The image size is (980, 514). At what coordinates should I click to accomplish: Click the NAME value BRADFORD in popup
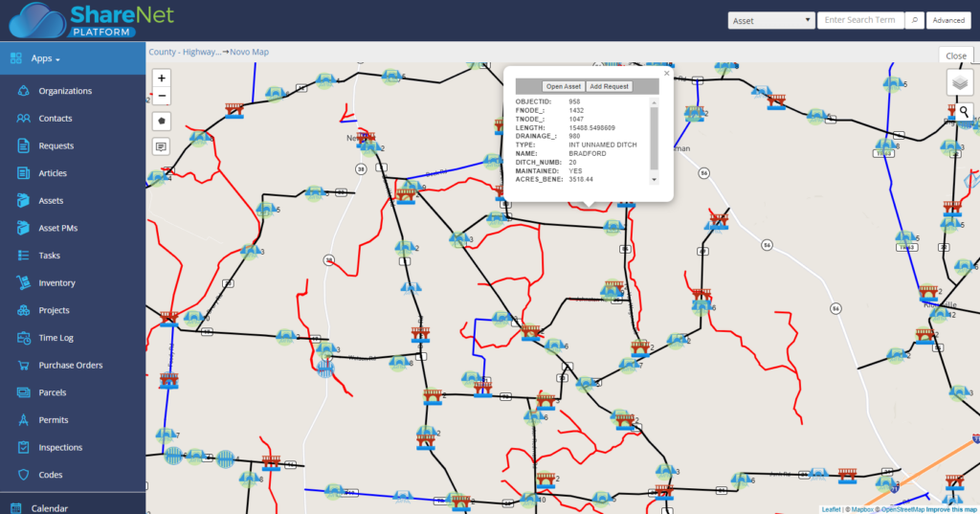point(588,153)
